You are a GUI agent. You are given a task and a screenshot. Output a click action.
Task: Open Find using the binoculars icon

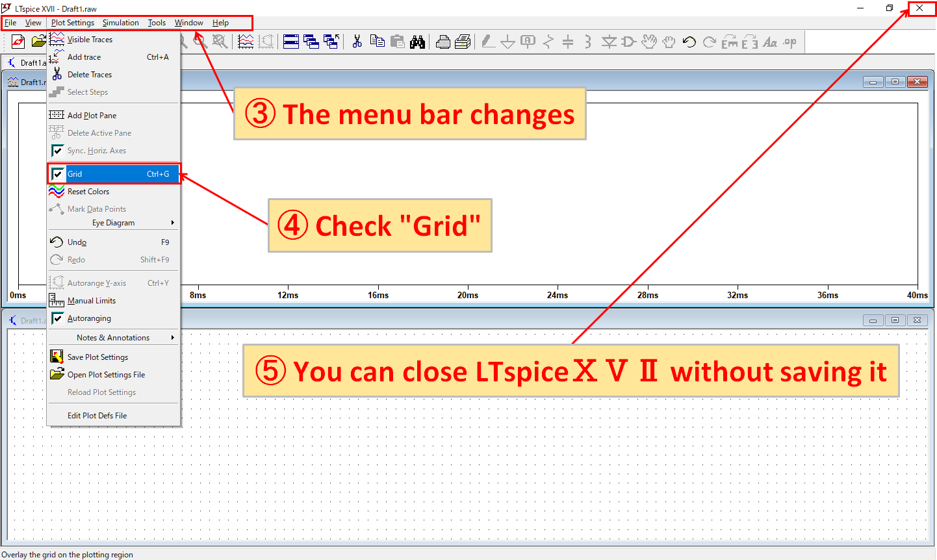click(x=418, y=41)
